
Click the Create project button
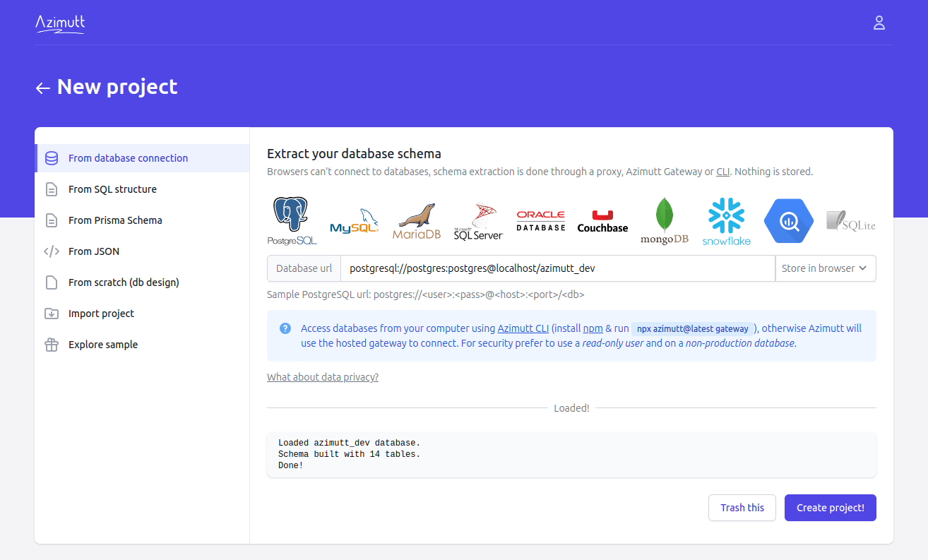(830, 508)
